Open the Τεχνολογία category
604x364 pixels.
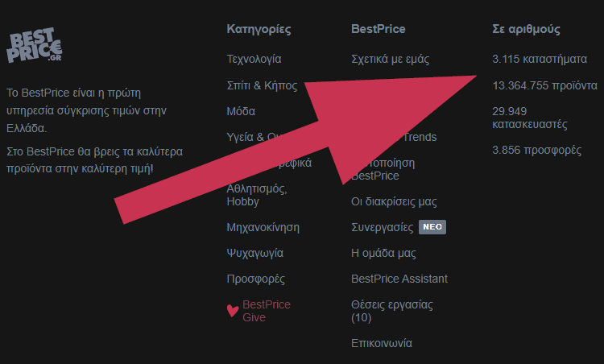click(x=254, y=59)
